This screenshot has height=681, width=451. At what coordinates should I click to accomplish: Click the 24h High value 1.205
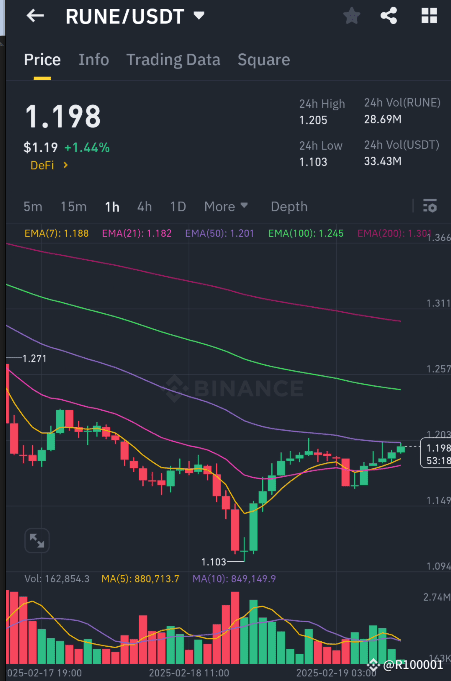tap(313, 120)
